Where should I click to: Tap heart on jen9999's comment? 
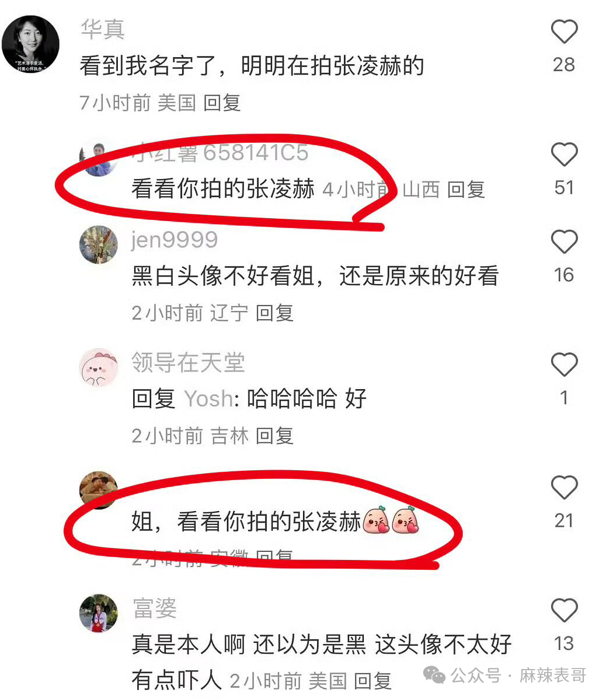564,242
